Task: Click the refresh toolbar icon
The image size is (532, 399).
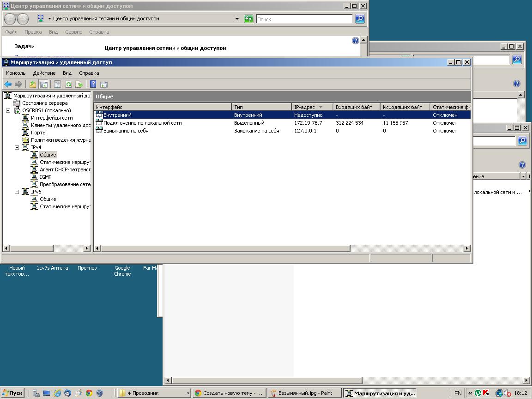Action: point(68,84)
